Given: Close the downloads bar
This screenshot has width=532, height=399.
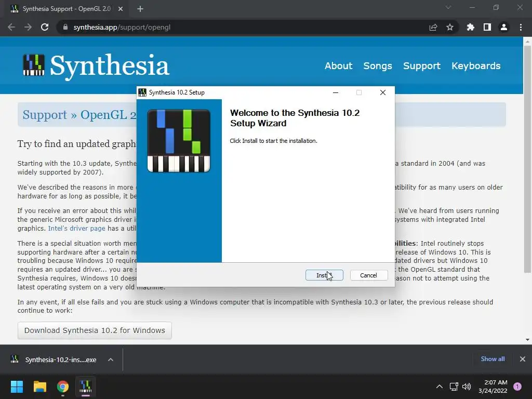Looking at the screenshot, I should (523, 359).
